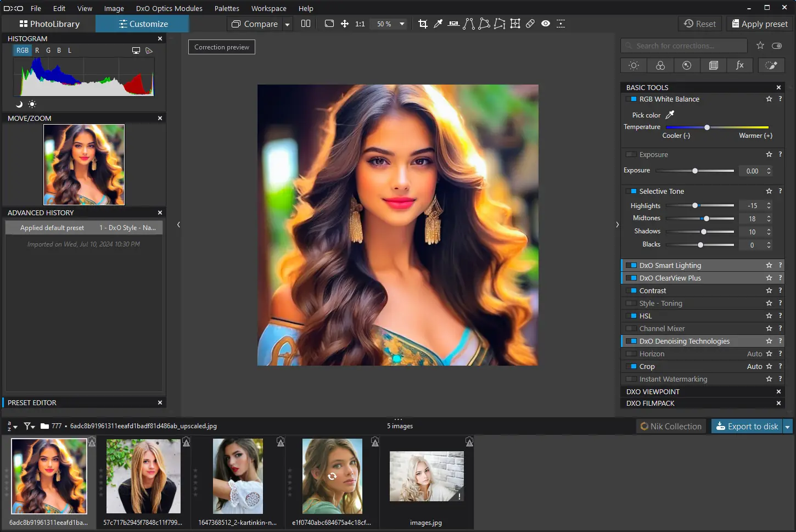The width and height of the screenshot is (796, 532).
Task: Select the Repair bandage tool
Action: [530, 24]
